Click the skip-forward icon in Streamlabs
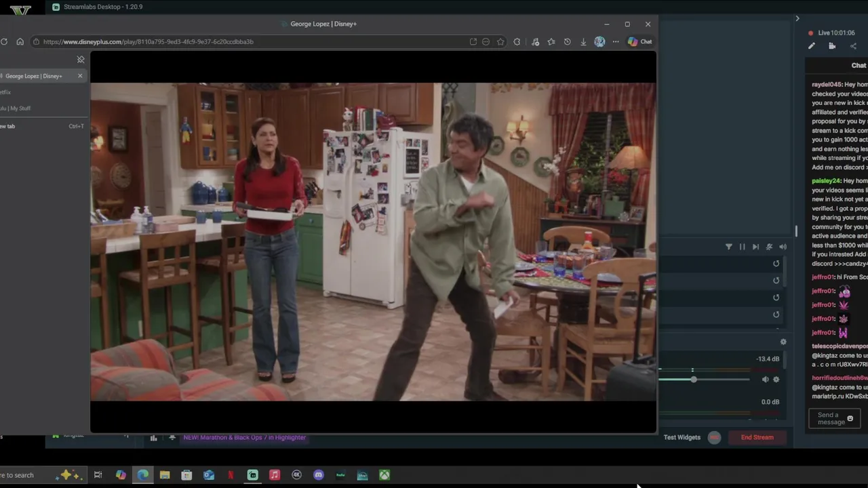Screen dimensions: 868x488 755,247
